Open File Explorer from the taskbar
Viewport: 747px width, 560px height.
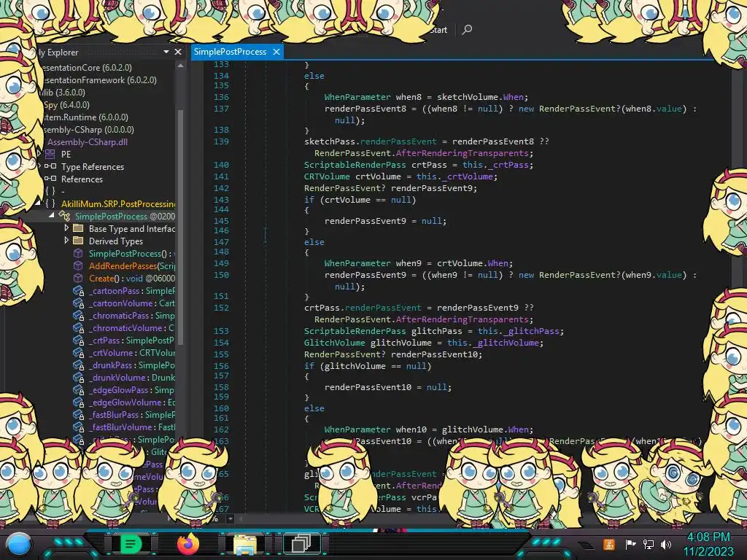click(245, 544)
